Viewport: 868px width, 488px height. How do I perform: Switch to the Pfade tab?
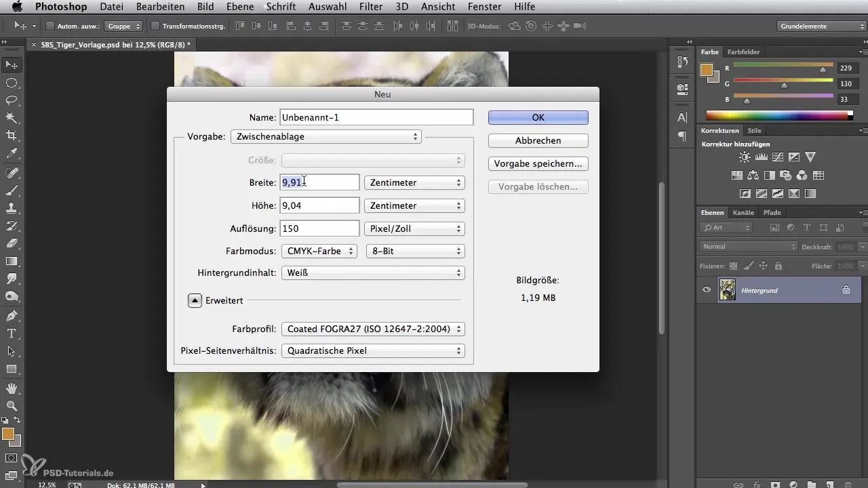click(772, 212)
